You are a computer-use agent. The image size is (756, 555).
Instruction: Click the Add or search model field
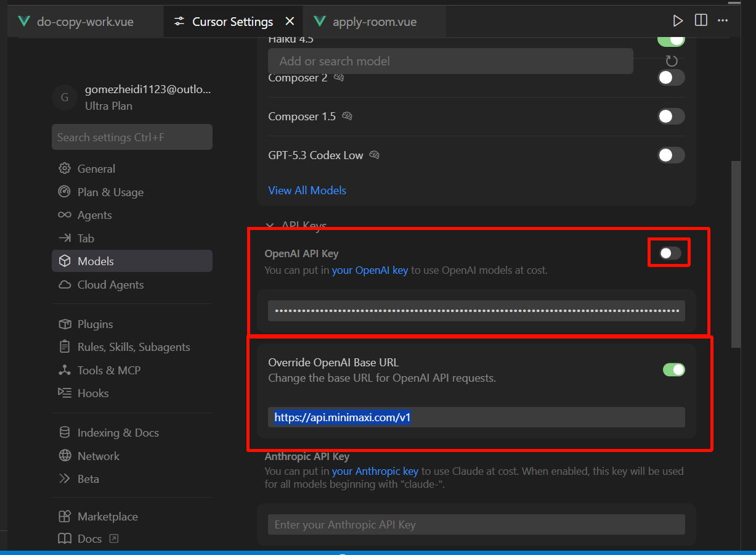450,61
